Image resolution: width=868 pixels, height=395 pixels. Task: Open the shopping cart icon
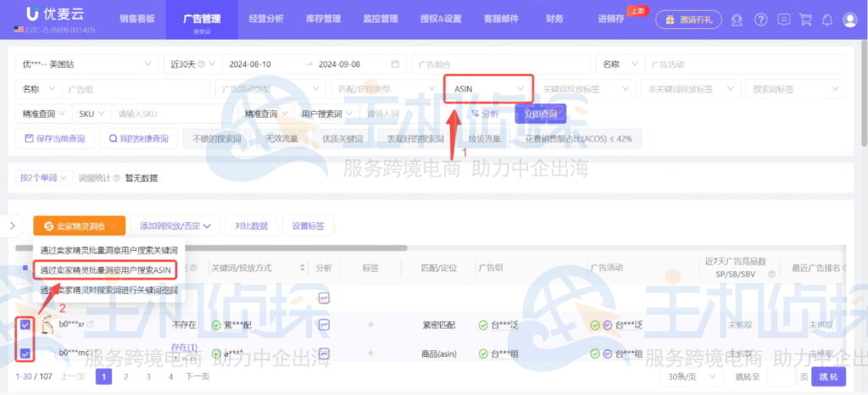click(805, 19)
